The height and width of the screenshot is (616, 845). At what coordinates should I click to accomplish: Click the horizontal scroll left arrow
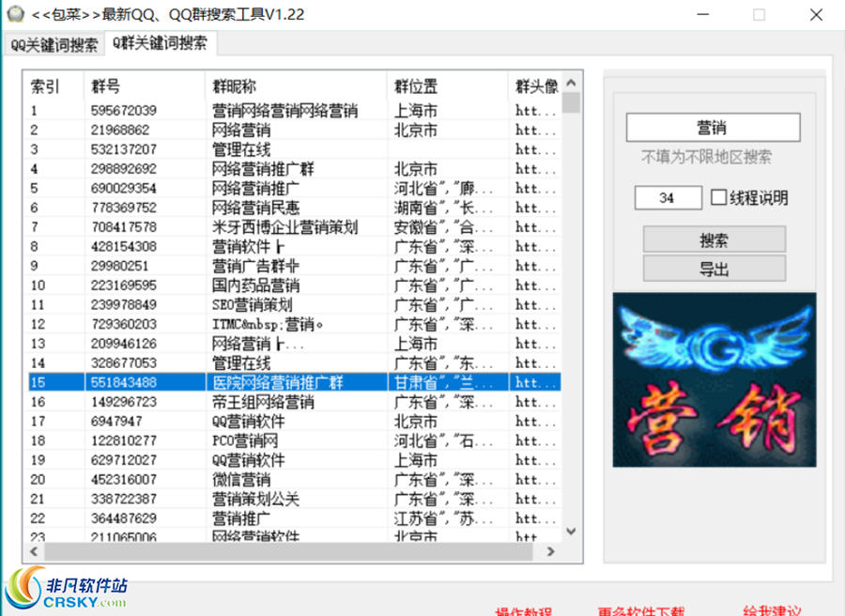(35, 552)
